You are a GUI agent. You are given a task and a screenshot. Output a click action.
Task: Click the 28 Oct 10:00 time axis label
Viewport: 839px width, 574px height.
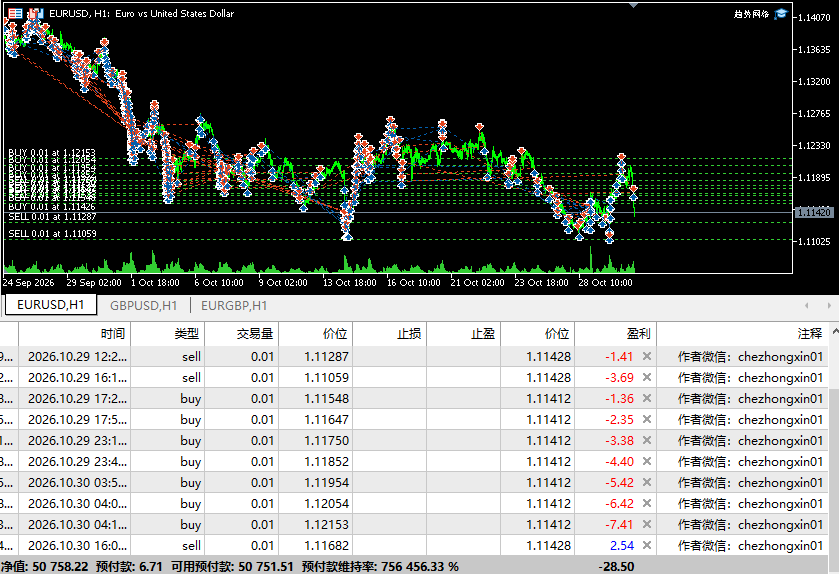[605, 282]
